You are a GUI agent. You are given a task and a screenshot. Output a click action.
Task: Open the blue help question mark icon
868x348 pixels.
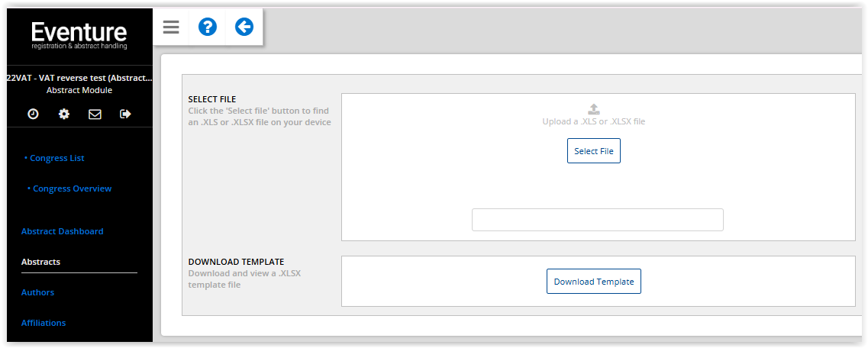208,27
